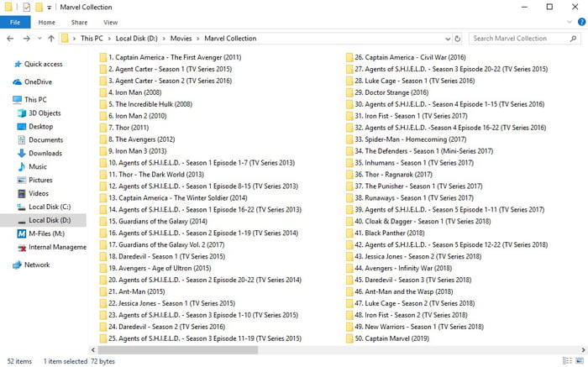This screenshot has height=367, width=588.
Task: Click the Quick access star icon
Action: pos(18,64)
